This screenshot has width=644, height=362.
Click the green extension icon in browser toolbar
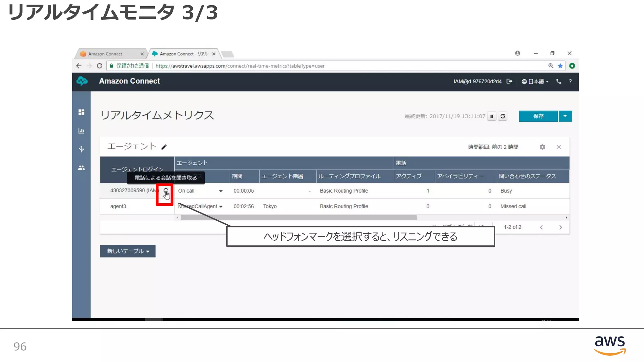tap(572, 66)
